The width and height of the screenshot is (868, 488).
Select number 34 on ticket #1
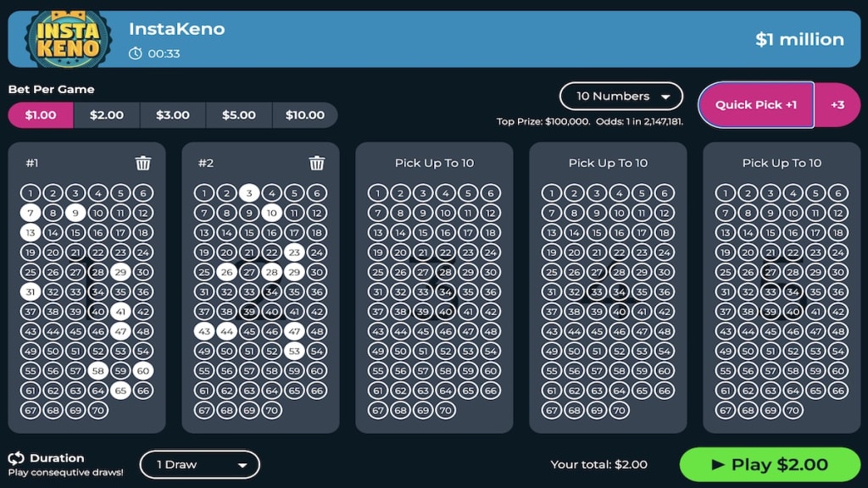[x=98, y=291]
